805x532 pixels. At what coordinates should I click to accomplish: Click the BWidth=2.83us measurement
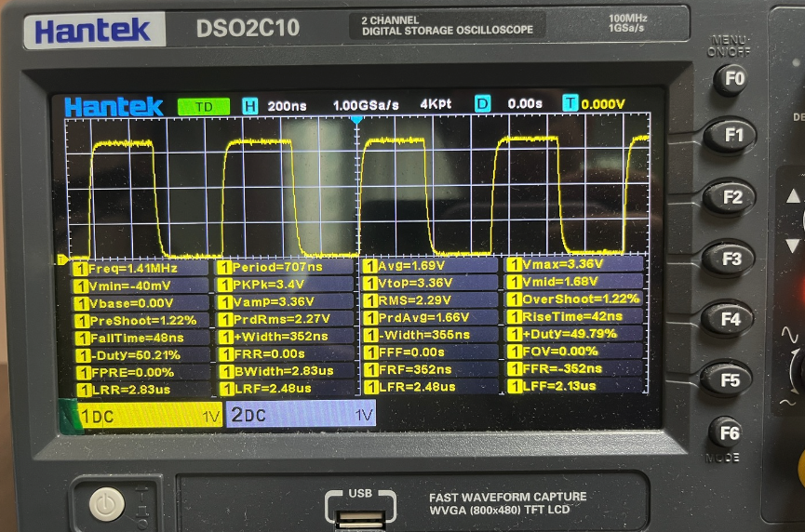tap(287, 371)
